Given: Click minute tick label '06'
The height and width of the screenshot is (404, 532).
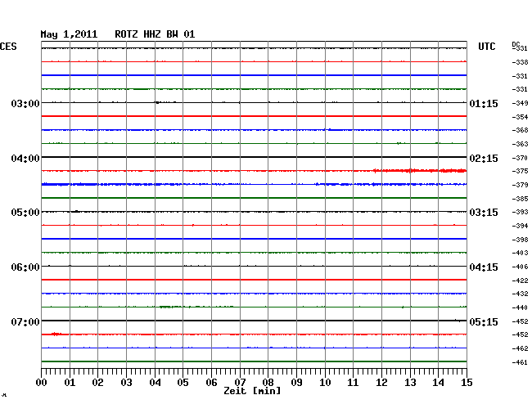Looking at the screenshot, I should 211,383.
